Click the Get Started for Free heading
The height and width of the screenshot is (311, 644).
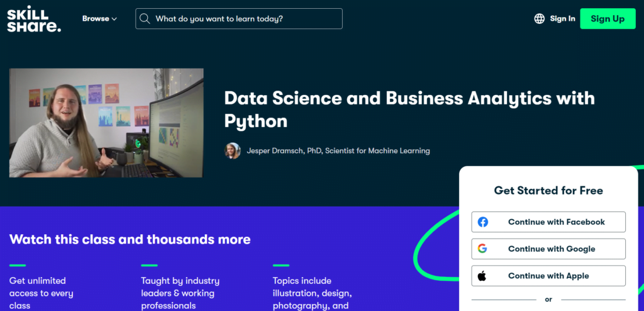[548, 191]
